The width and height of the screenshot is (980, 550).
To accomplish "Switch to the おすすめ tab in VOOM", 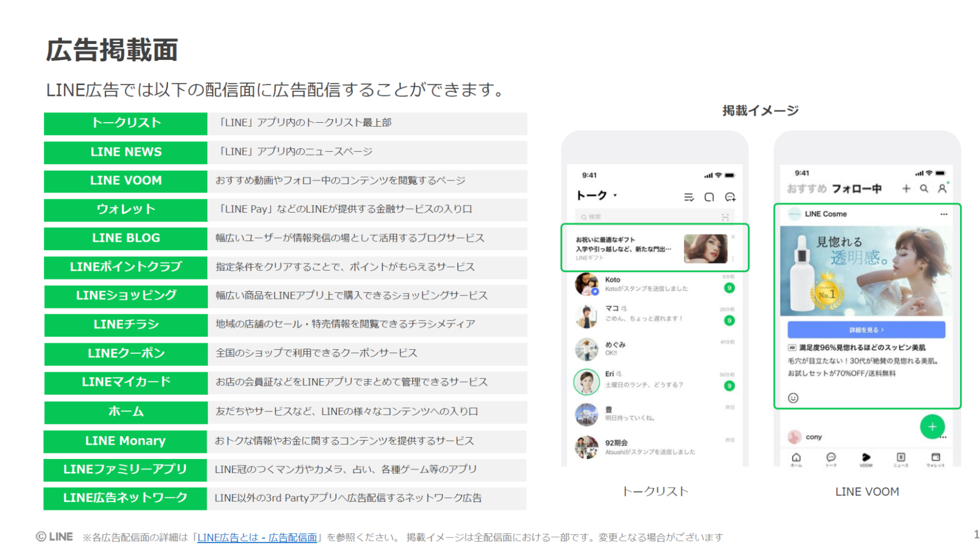I will click(x=807, y=189).
